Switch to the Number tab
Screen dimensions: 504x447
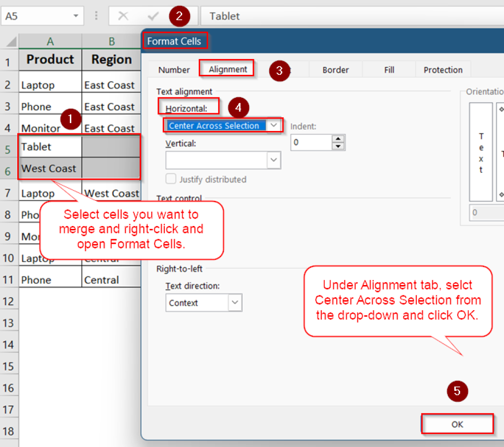(174, 70)
